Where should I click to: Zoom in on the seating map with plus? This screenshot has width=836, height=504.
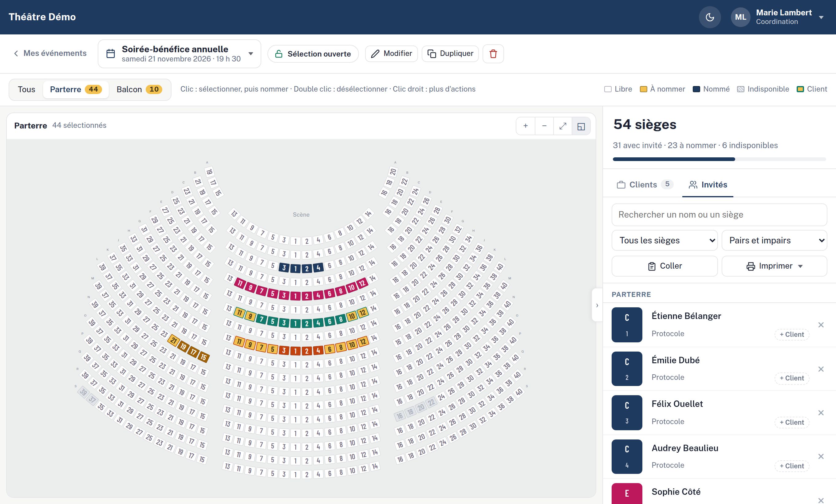(x=526, y=126)
